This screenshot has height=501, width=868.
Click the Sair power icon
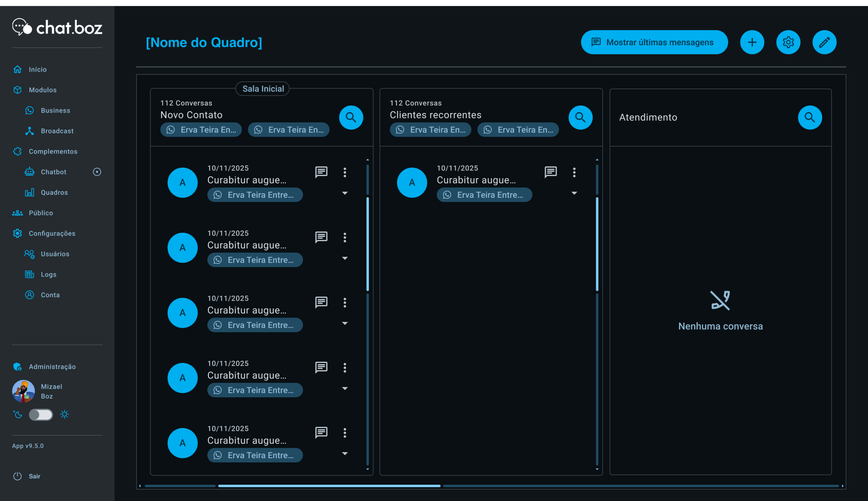[x=18, y=476]
